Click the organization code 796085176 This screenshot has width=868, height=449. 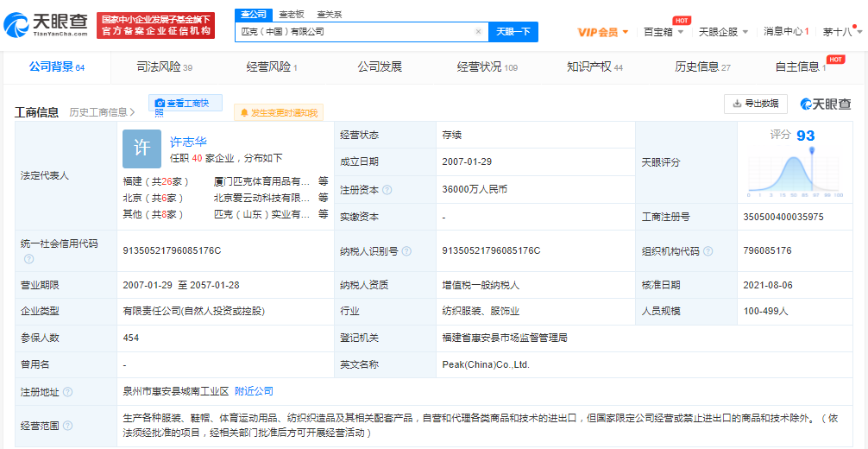[767, 250]
